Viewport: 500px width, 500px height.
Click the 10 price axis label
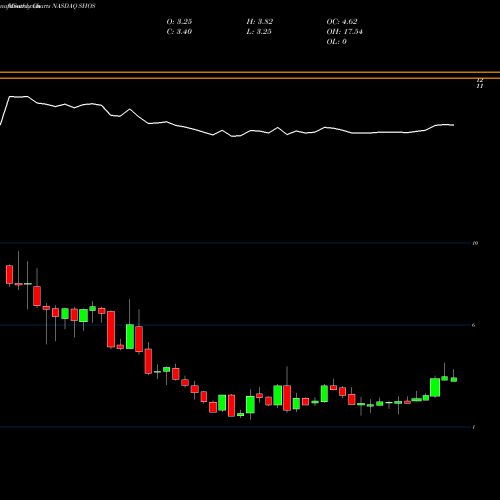(475, 243)
